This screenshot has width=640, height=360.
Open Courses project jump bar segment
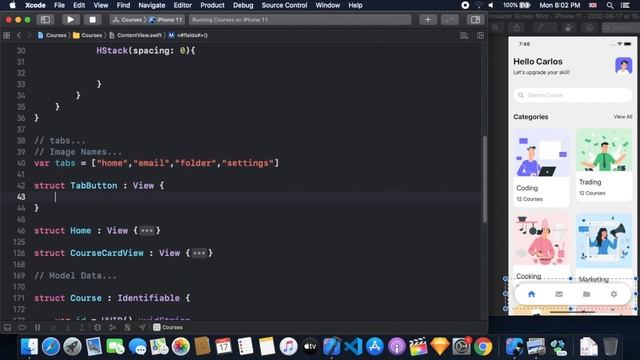52,36
